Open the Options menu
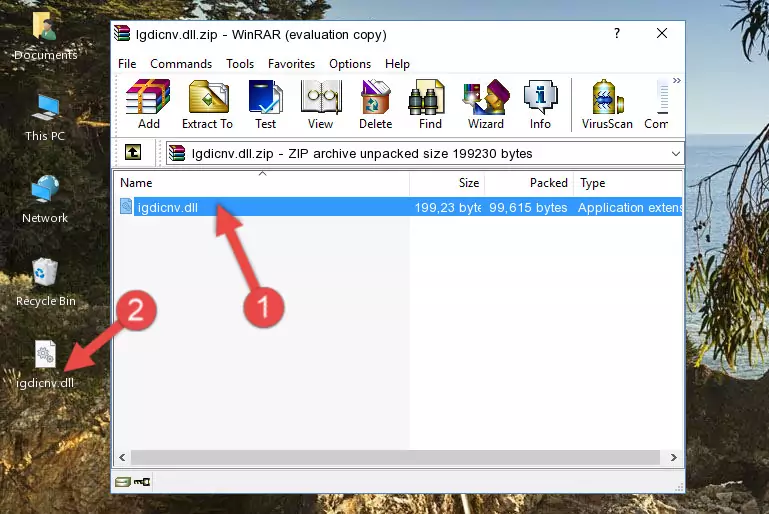The height and width of the screenshot is (514, 769). click(350, 64)
